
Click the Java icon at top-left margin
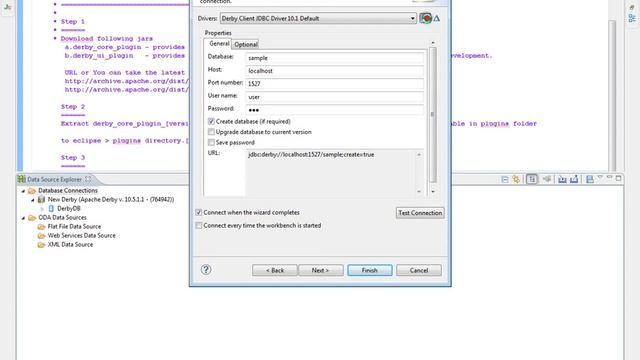[x=8, y=7]
